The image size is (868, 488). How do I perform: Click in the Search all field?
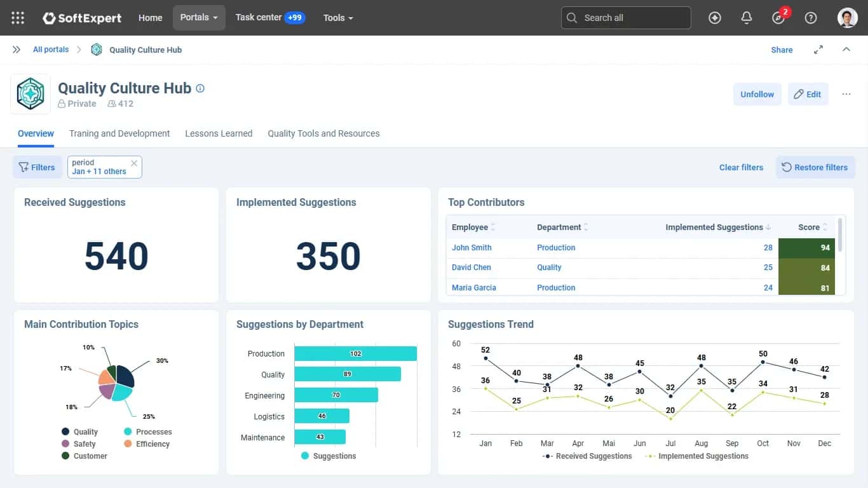[x=626, y=18]
